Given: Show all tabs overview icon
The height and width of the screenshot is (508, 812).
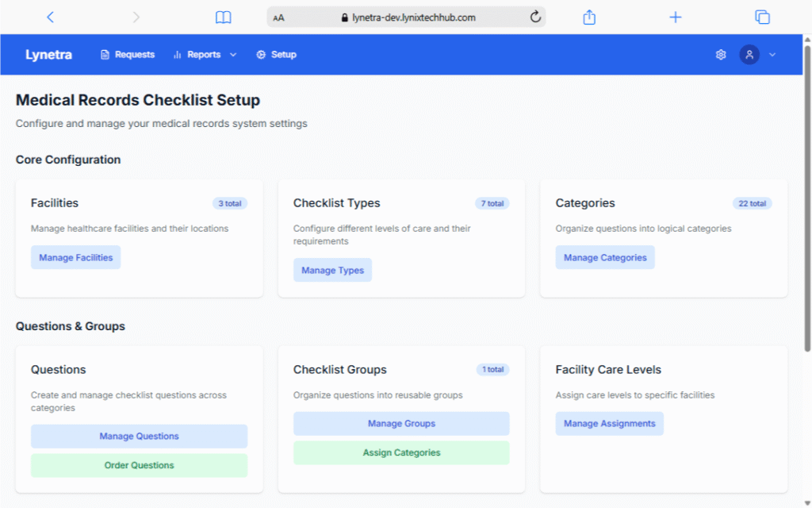Looking at the screenshot, I should click(762, 17).
